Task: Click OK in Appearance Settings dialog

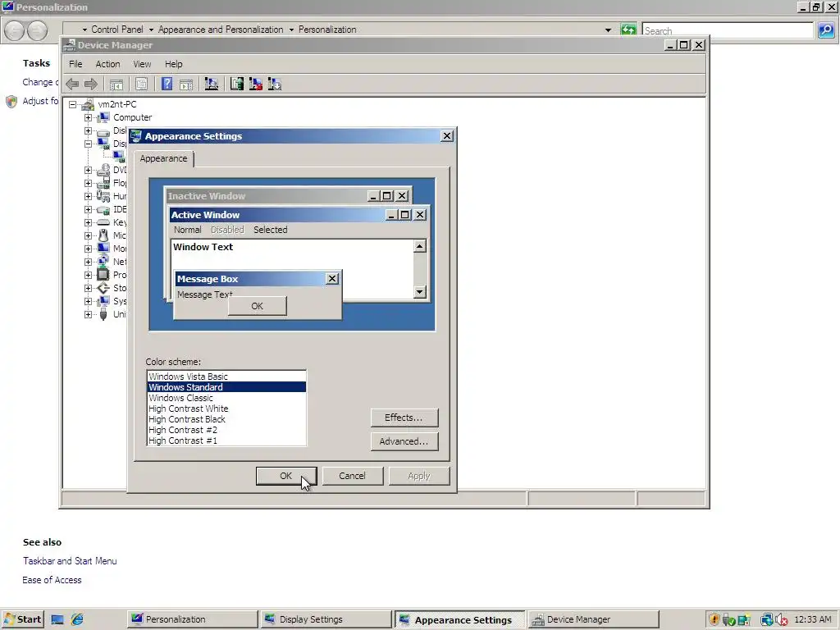Action: coord(286,476)
